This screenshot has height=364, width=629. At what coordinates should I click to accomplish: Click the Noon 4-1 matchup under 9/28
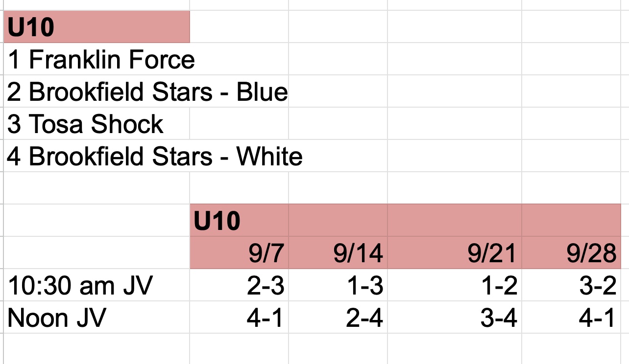coord(571,318)
